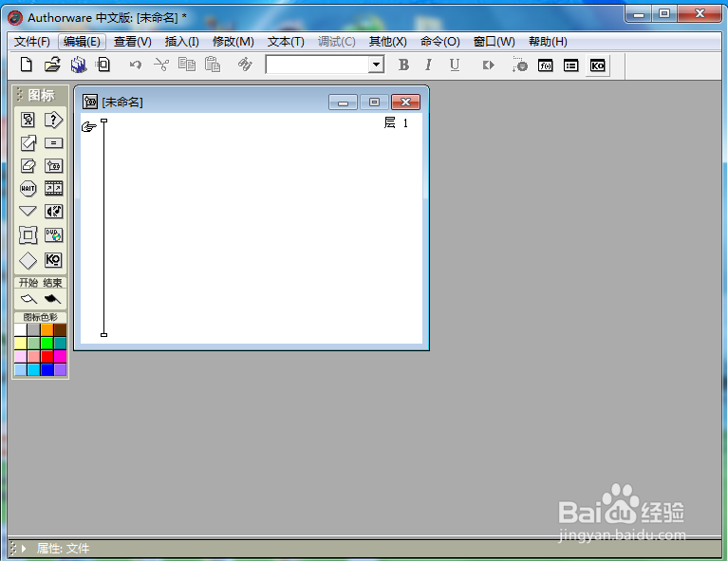Open the Variables window icon
The width and height of the screenshot is (728, 561).
[x=570, y=65]
